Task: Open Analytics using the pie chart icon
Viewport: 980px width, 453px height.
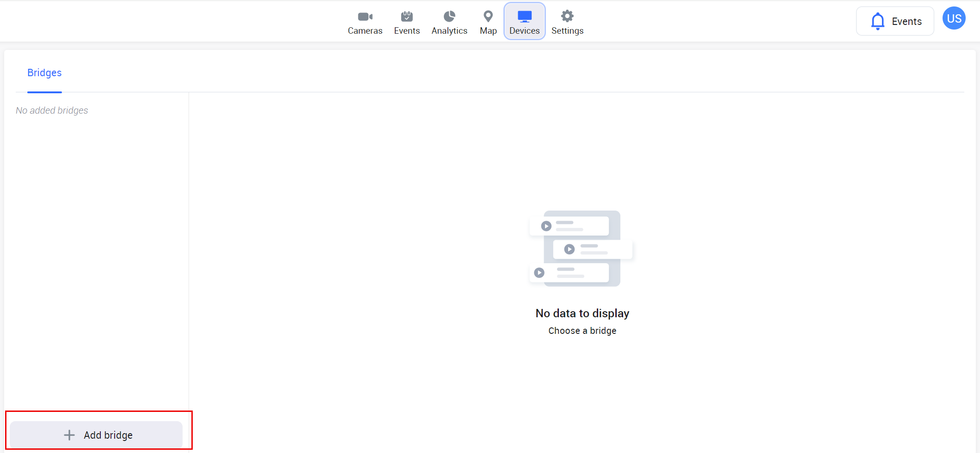Action: click(x=449, y=17)
